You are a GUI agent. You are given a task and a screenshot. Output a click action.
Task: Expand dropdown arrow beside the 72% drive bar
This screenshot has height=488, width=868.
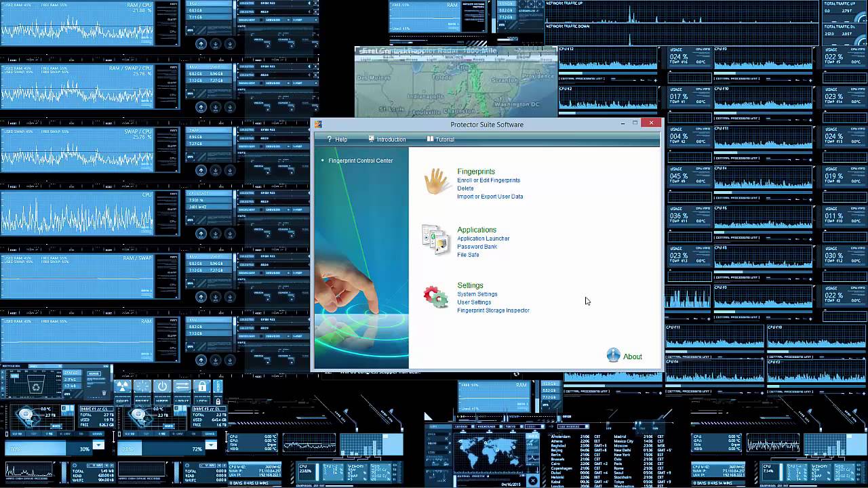tap(211, 445)
